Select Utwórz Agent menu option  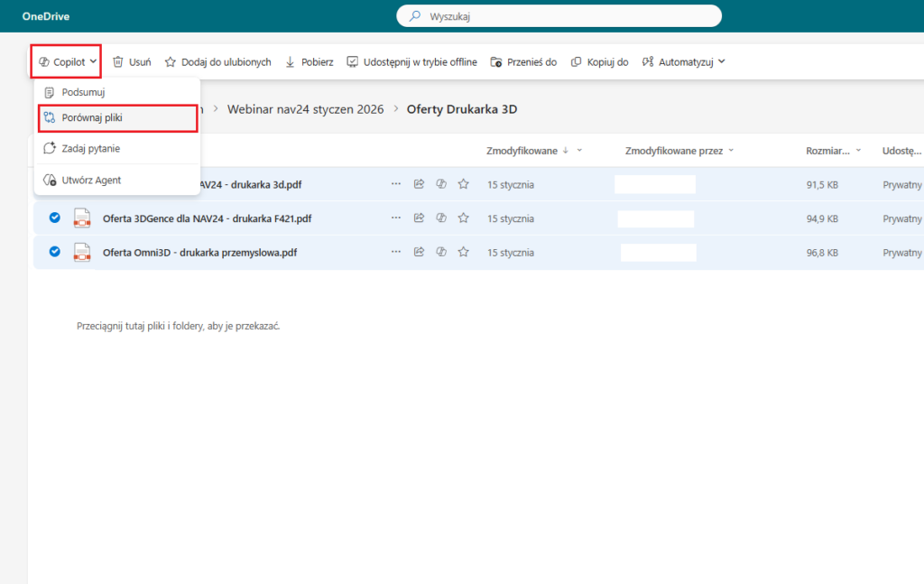click(91, 181)
